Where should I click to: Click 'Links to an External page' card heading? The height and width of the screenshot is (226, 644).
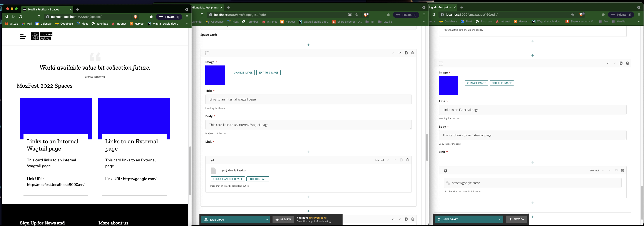pos(132,145)
